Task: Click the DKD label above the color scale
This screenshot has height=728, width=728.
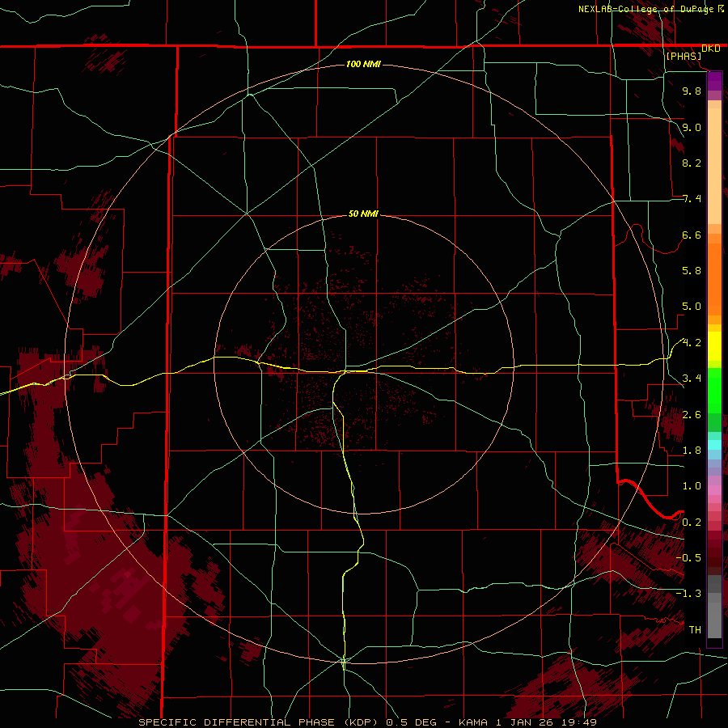Action: tap(711, 49)
